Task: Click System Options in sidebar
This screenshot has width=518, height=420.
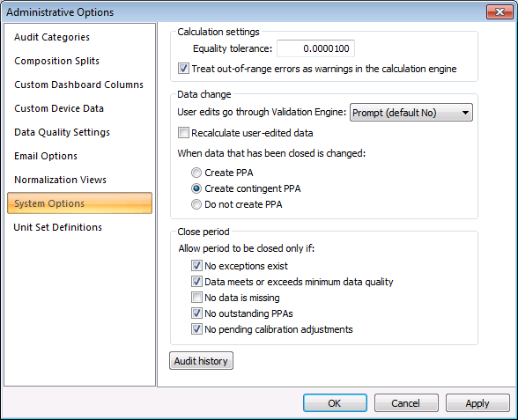Action: click(x=79, y=203)
